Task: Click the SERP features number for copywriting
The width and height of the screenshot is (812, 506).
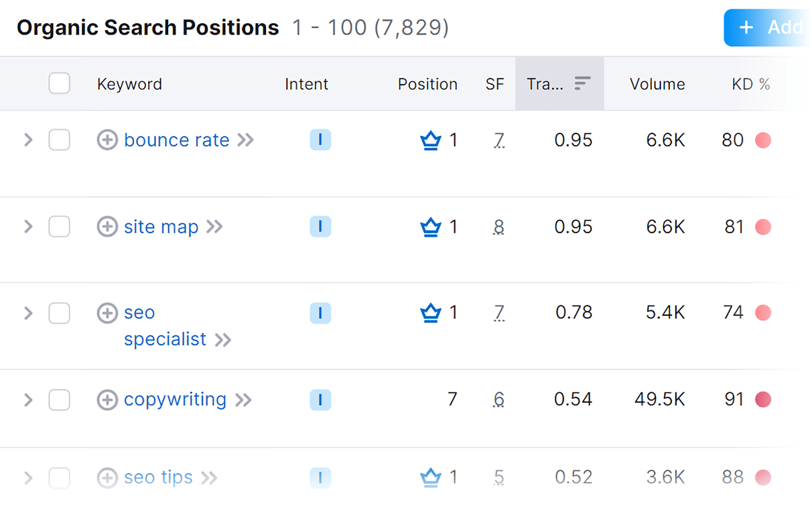Action: coord(499,400)
